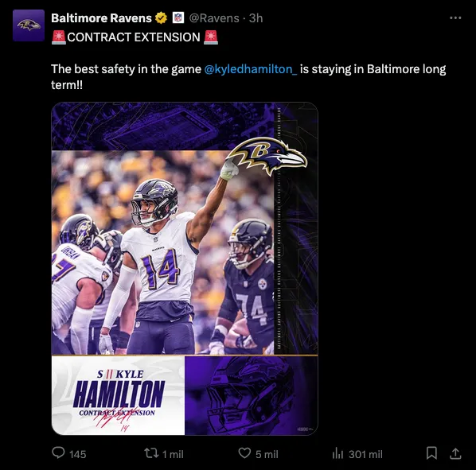This screenshot has width=476, height=470.
Task: Click the repost arrows icon
Action: point(151,453)
